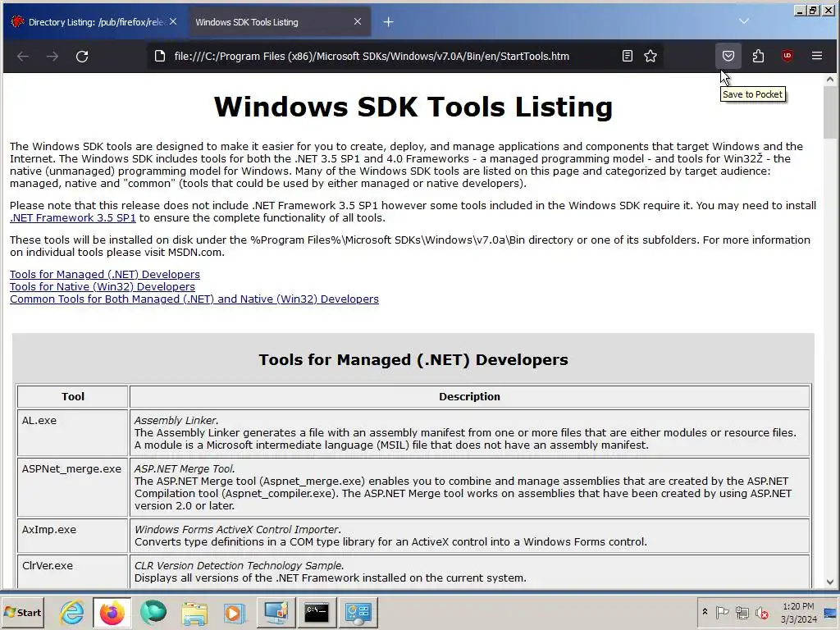The height and width of the screenshot is (630, 840).
Task: Toggle reader view in address bar
Action: tap(628, 56)
